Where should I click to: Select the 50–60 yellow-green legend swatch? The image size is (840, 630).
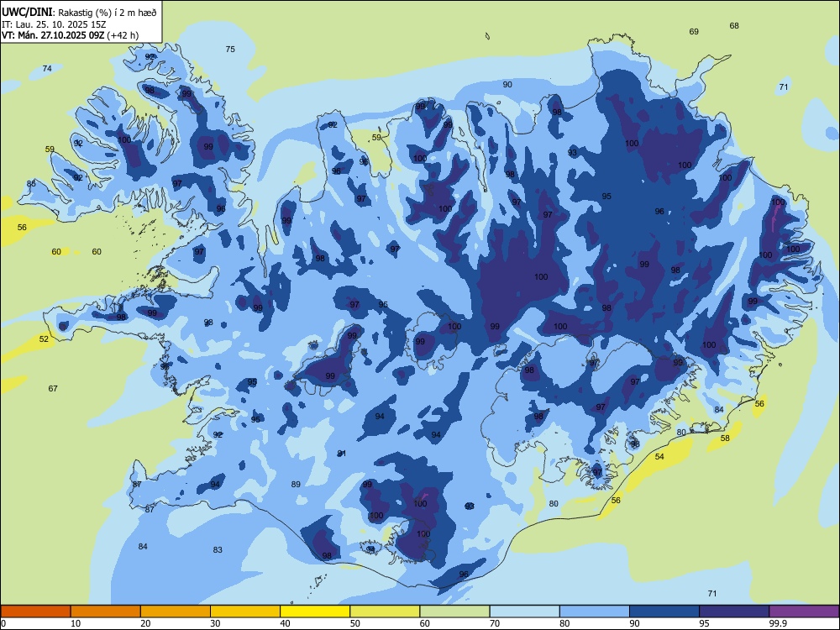click(385, 612)
